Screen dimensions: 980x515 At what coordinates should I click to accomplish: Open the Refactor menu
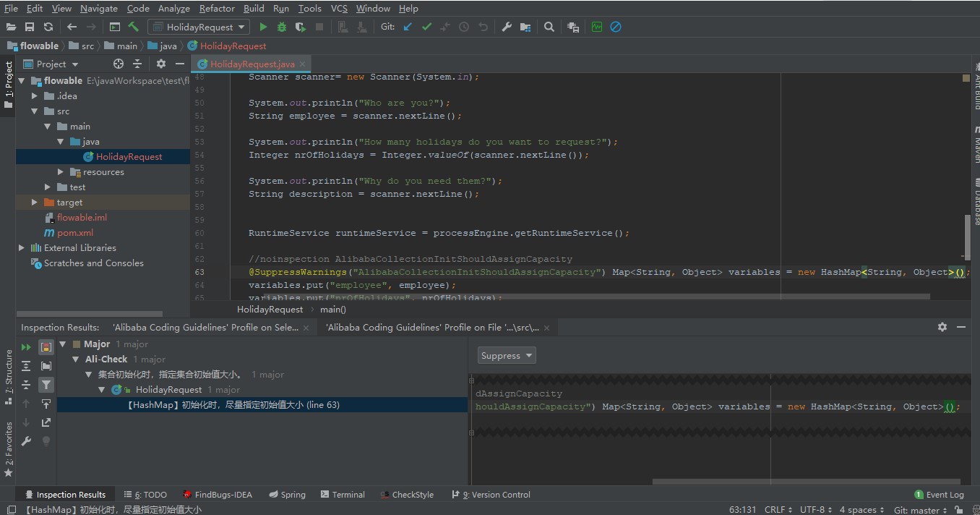pyautogui.click(x=217, y=9)
